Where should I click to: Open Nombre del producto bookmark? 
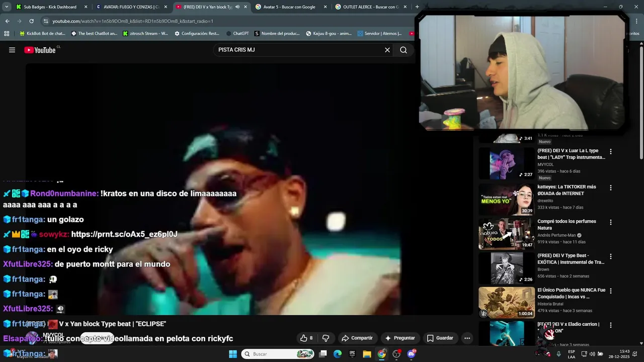pos(277,34)
